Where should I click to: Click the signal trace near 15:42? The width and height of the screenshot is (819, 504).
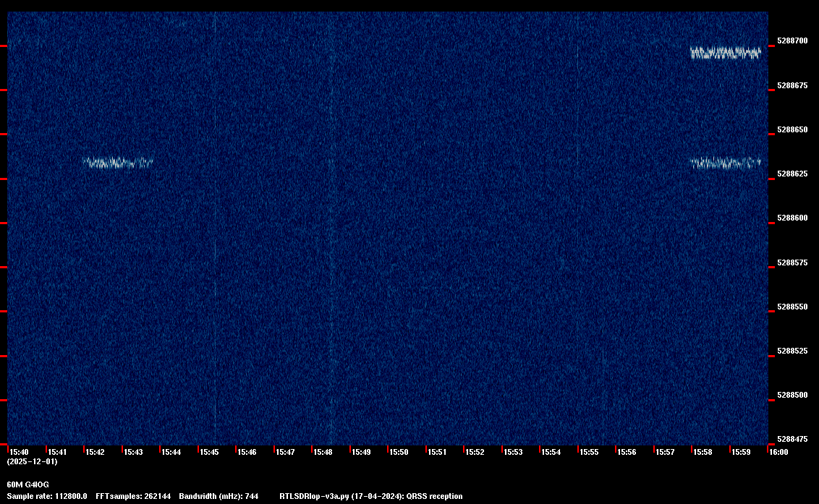point(118,163)
